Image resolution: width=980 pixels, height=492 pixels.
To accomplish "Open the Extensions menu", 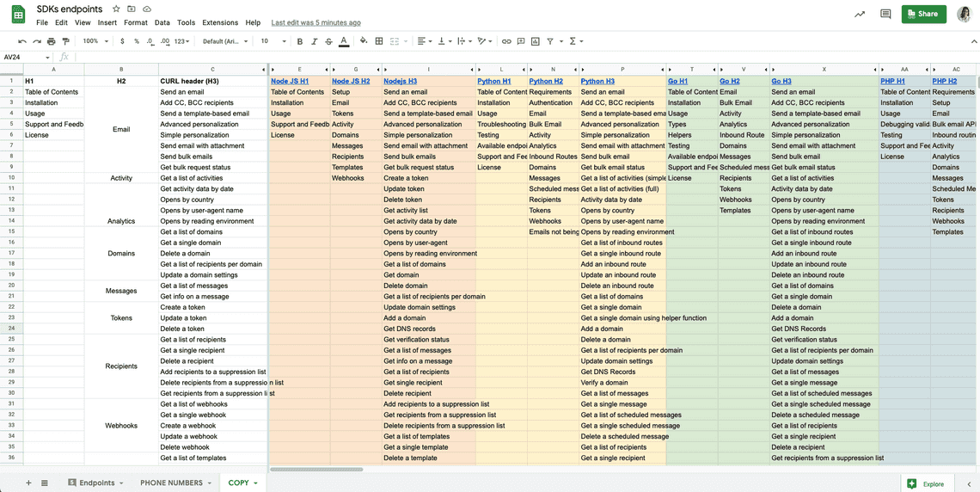I will click(220, 22).
